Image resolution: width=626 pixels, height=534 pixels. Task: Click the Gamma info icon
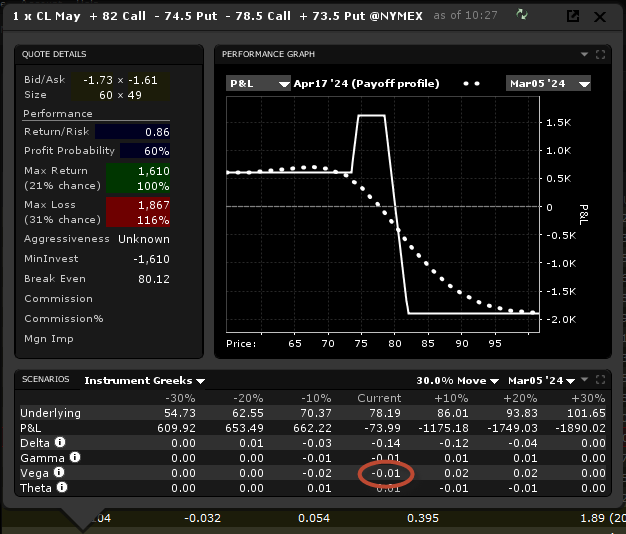(x=71, y=458)
